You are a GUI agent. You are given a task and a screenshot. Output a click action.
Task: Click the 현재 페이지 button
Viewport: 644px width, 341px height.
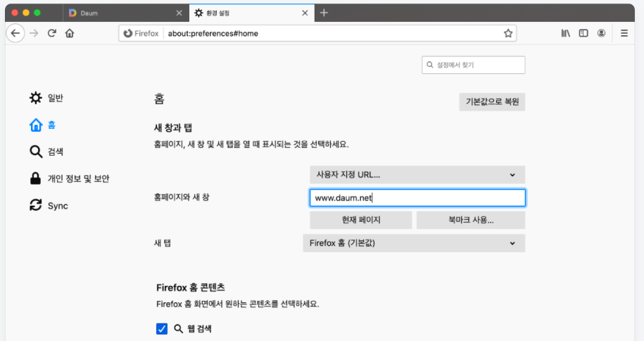point(361,220)
